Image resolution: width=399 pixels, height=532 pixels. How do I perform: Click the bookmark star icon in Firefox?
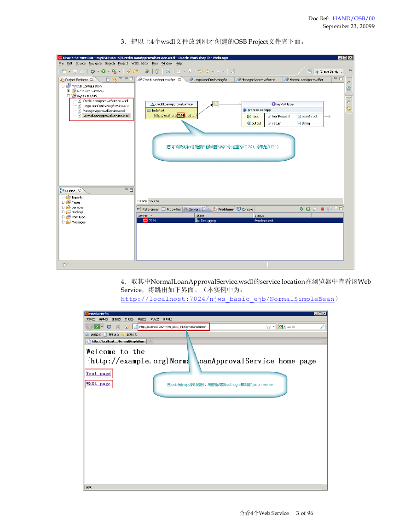(268, 327)
